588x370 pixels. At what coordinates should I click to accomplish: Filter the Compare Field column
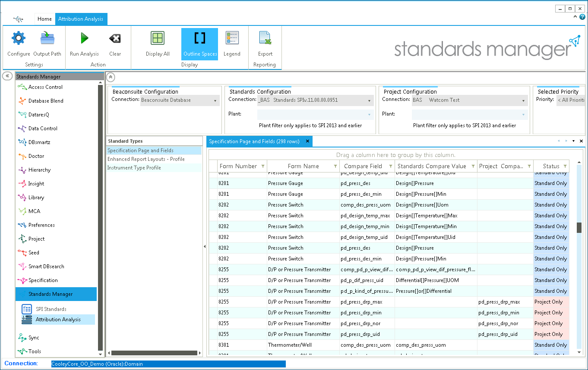(391, 166)
